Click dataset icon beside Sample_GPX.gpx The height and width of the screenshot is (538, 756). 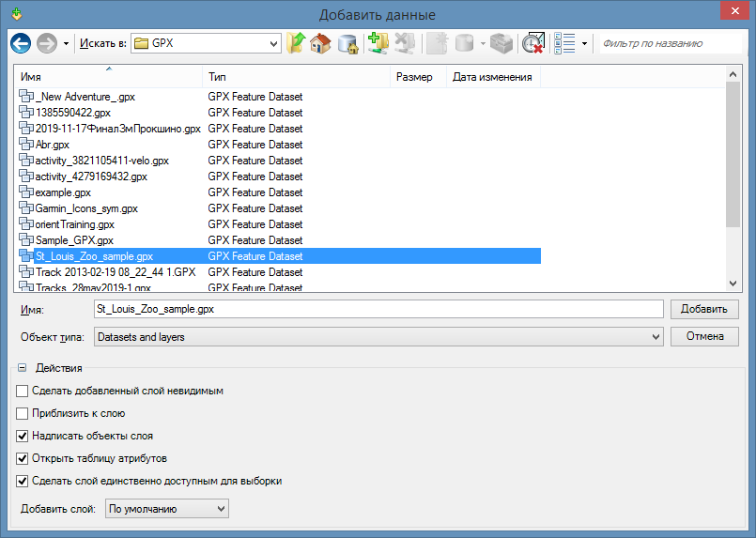[26, 239]
